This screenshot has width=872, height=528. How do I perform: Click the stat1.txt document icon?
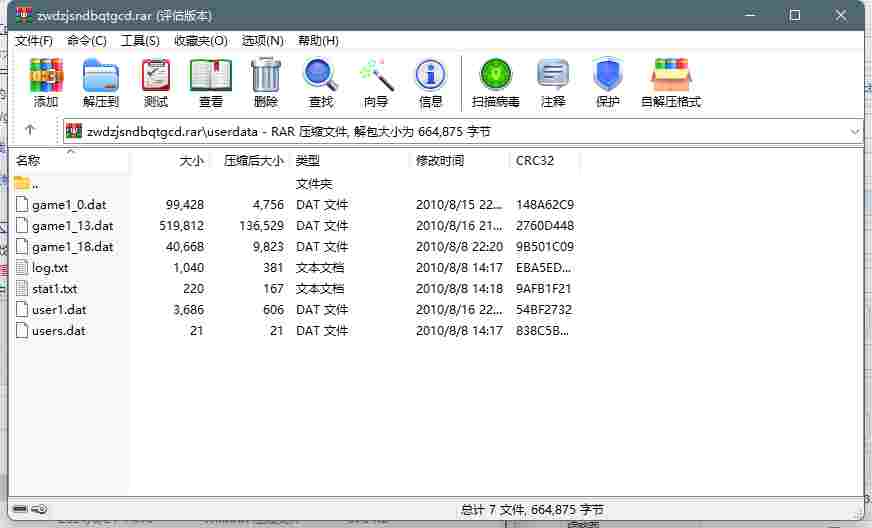pyautogui.click(x=22, y=288)
